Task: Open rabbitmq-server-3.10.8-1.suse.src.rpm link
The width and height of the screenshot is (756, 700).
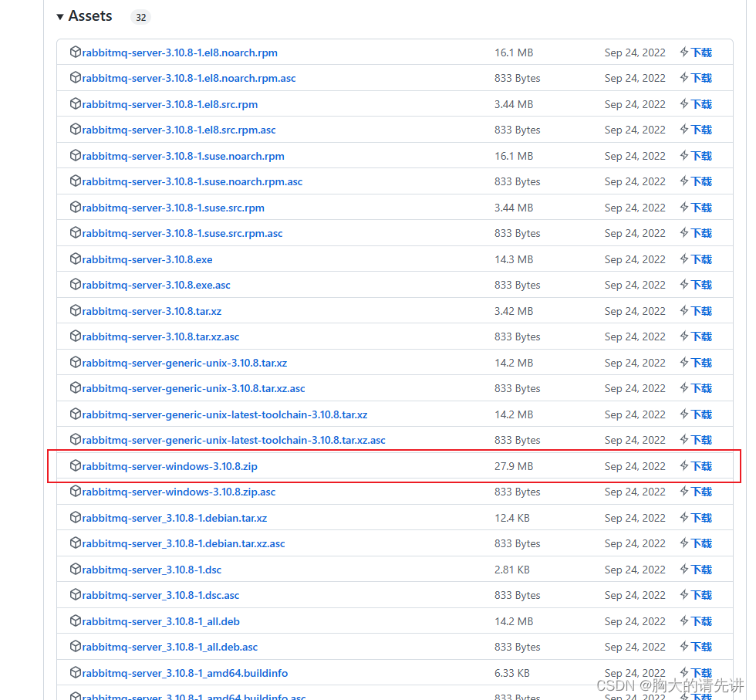Action: click(x=173, y=208)
